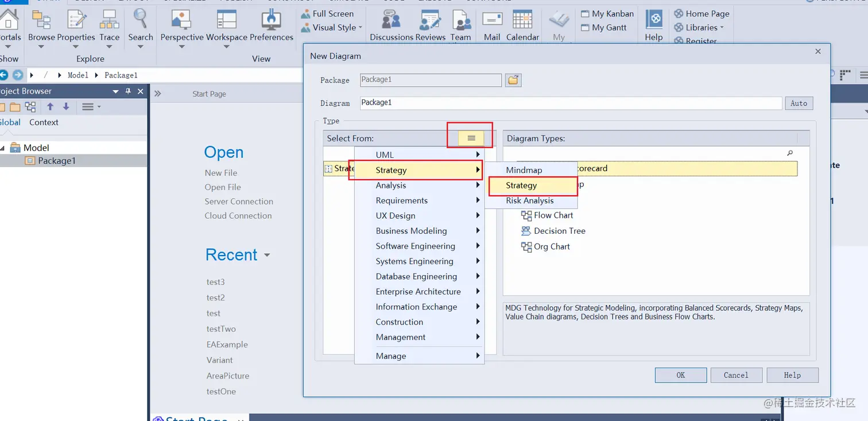The height and width of the screenshot is (421, 868).
Task: Click the Decision Tree diagram icon
Action: [526, 231]
